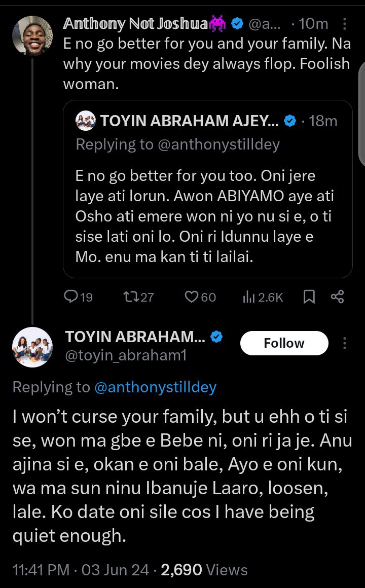Tap the retweet arrows icon
The height and width of the screenshot is (588, 365).
pyautogui.click(x=130, y=297)
